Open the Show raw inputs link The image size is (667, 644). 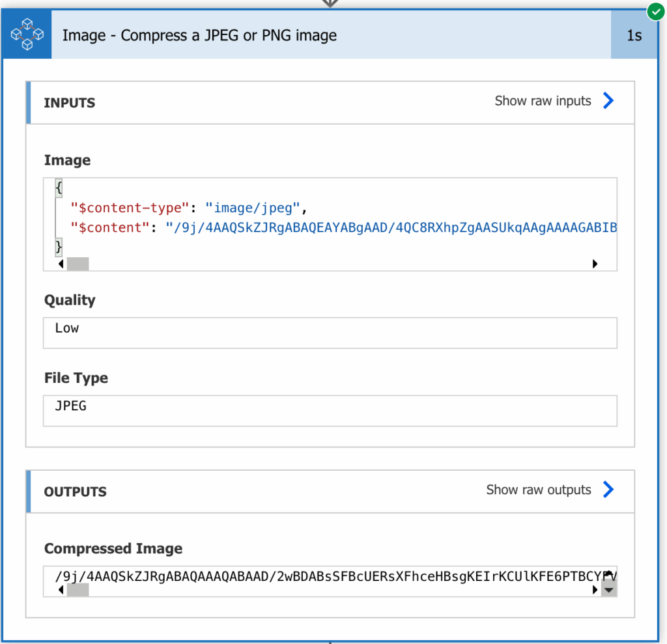coord(543,101)
